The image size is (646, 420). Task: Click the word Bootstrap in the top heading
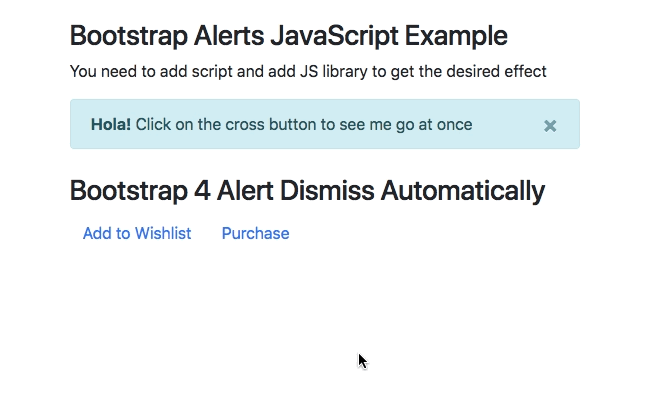pos(129,36)
